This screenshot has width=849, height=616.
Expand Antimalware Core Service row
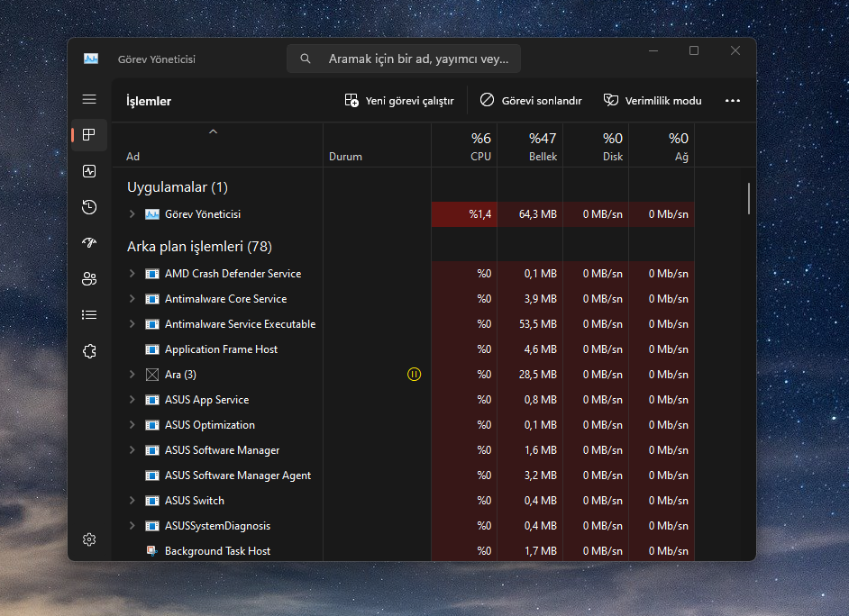tap(132, 298)
